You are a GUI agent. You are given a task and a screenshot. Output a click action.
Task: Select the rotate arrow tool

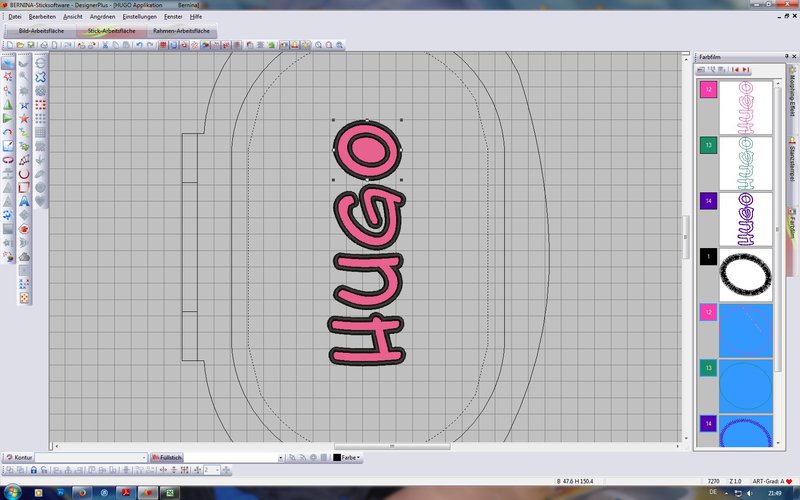8,132
